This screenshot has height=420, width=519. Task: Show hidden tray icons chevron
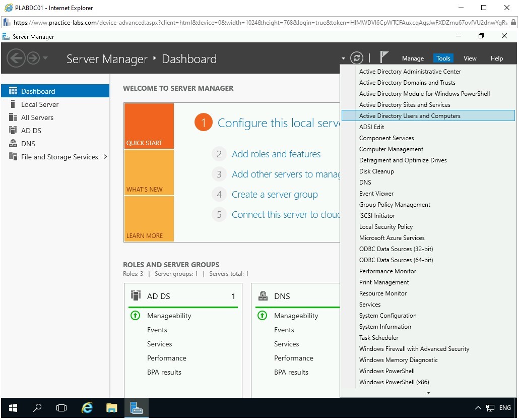(478, 408)
